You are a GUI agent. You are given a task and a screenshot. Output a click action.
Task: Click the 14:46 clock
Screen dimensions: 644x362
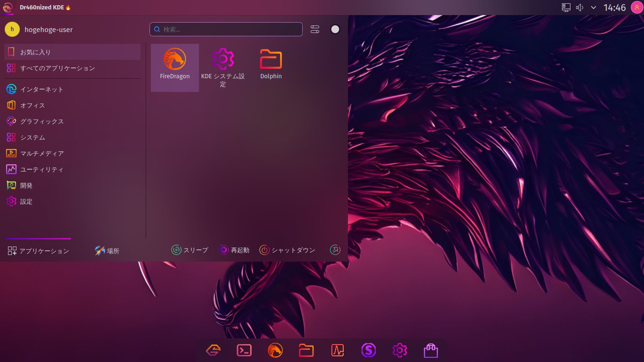point(615,8)
